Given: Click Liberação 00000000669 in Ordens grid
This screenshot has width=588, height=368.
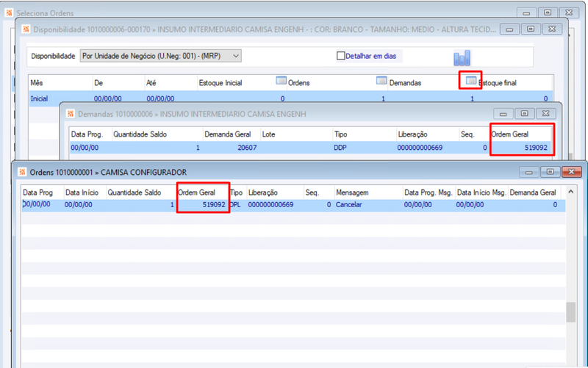Looking at the screenshot, I should pos(270,205).
